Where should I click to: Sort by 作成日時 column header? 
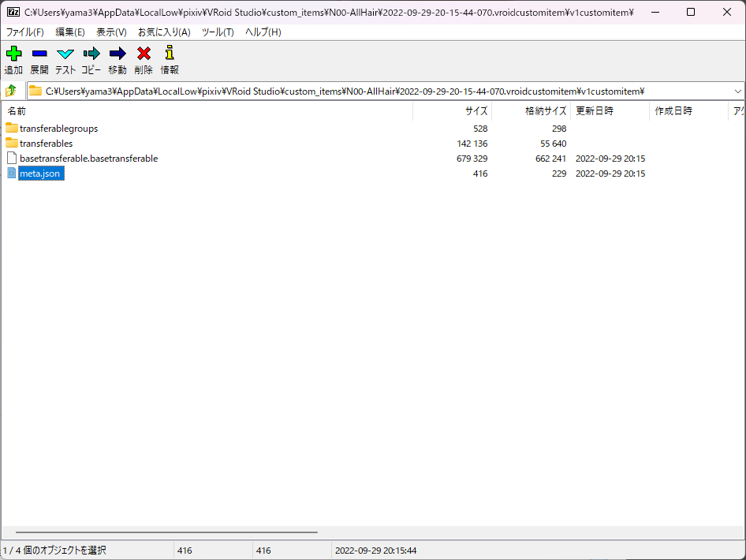point(689,111)
